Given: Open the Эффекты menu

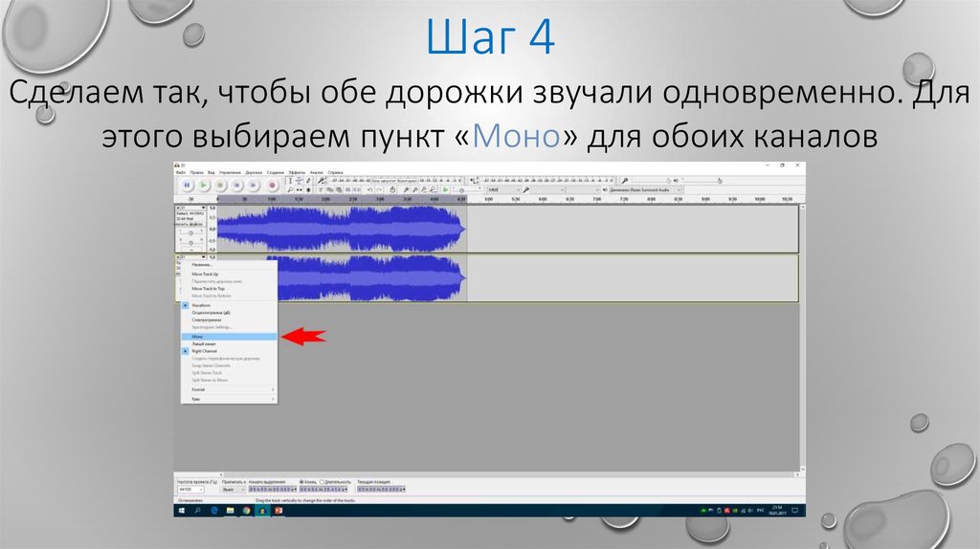Looking at the screenshot, I should pos(297,172).
